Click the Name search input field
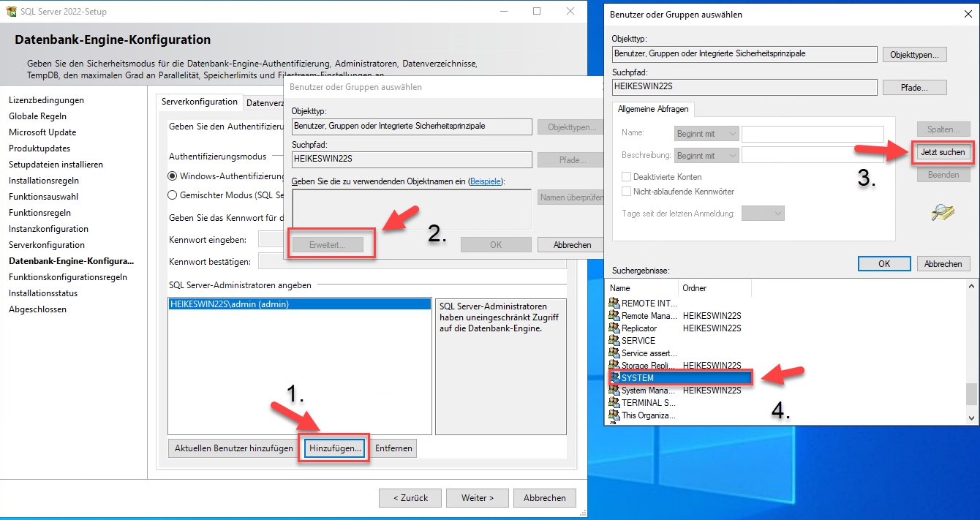Screen dimensions: 980x520 (x=813, y=134)
